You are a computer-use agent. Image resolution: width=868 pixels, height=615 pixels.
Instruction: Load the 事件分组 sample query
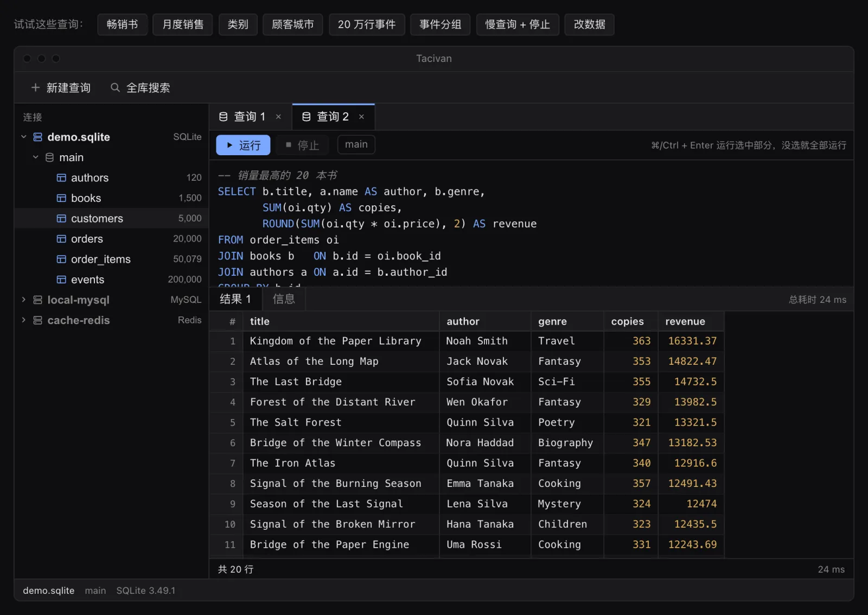[x=441, y=24]
